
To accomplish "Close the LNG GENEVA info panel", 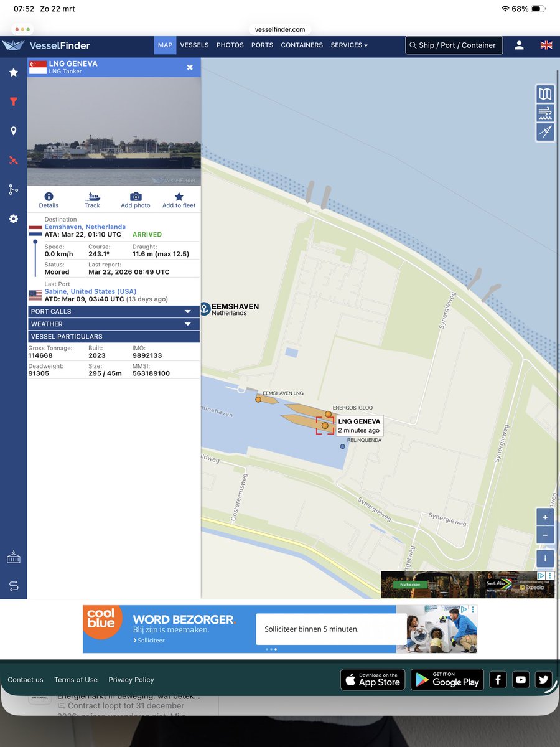I will (190, 67).
